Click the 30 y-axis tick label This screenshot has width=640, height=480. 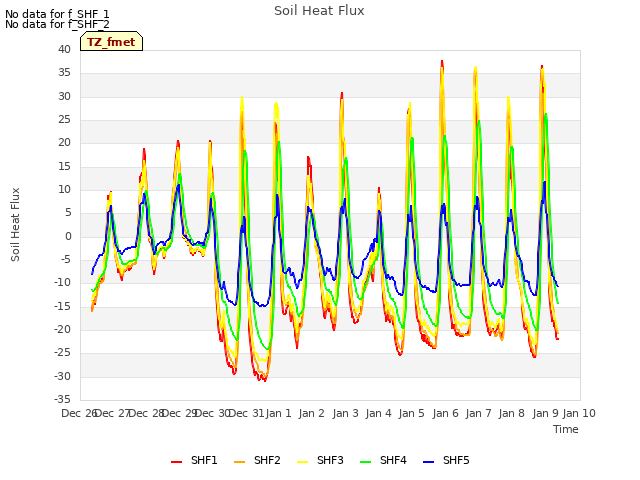pos(64,96)
